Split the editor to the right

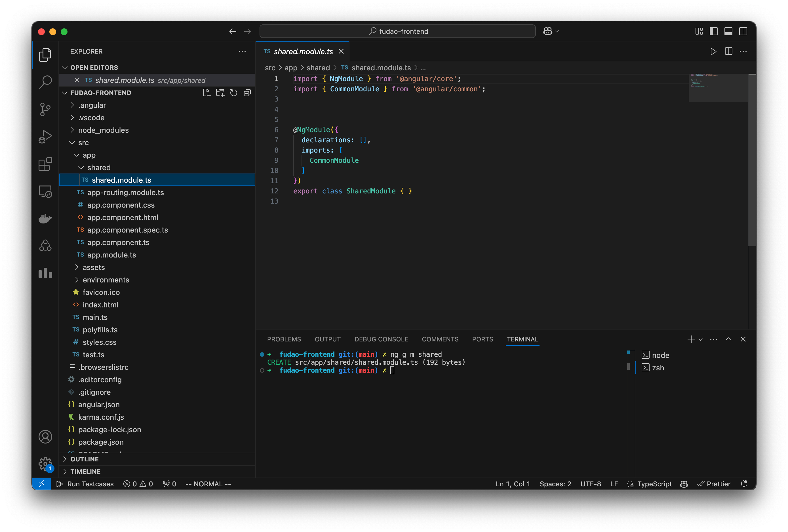pyautogui.click(x=728, y=52)
